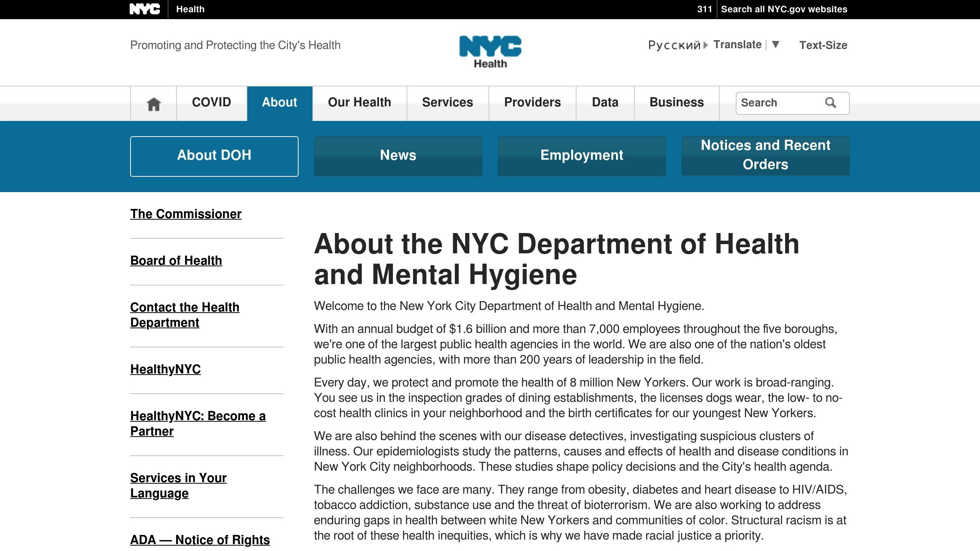Image resolution: width=980 pixels, height=551 pixels.
Task: Click the paragraph starting Welcome to the New York
Action: (509, 306)
